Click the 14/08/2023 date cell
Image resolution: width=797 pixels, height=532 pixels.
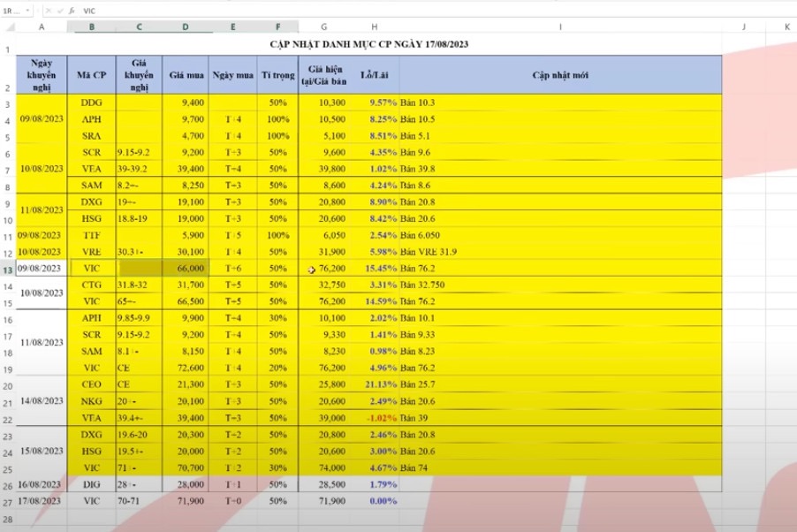42,401
